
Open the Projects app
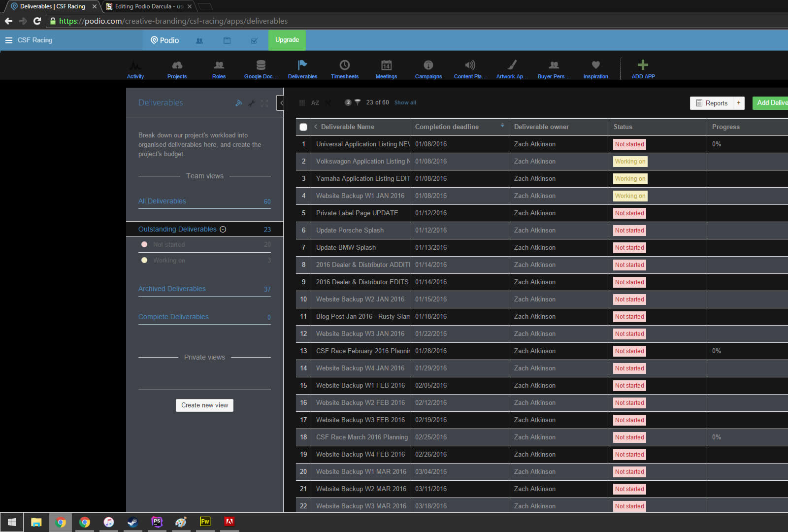click(177, 69)
